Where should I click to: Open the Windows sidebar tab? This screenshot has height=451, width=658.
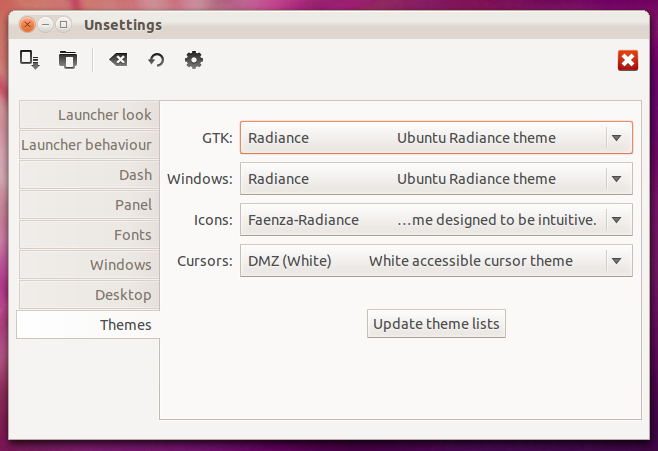89,265
